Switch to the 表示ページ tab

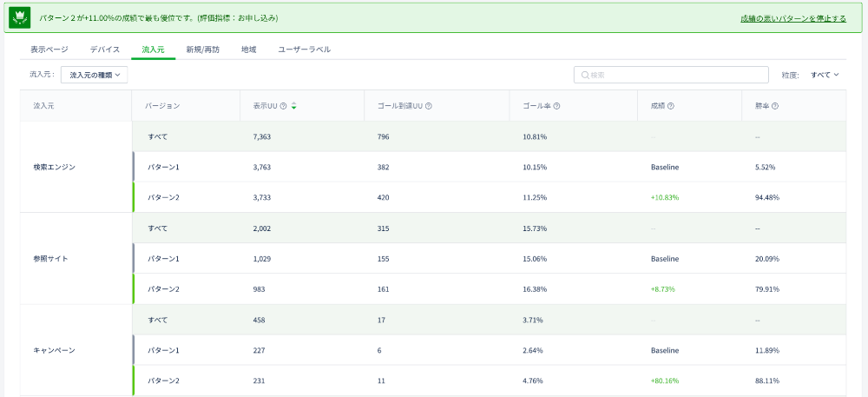pyautogui.click(x=49, y=50)
